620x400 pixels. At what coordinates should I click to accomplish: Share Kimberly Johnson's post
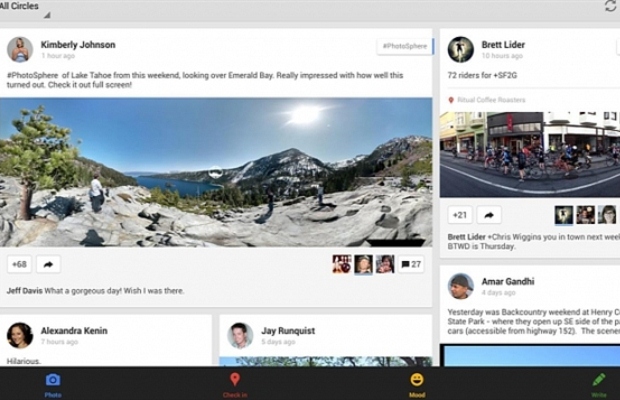pyautogui.click(x=48, y=264)
